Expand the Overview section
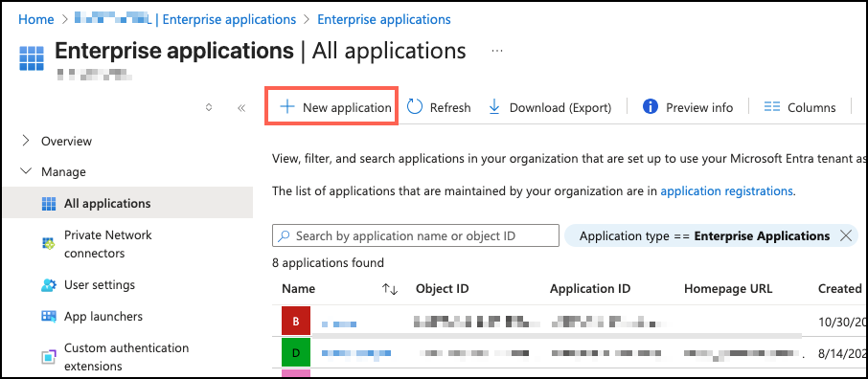Image resolution: width=868 pixels, height=379 pixels. 26,141
